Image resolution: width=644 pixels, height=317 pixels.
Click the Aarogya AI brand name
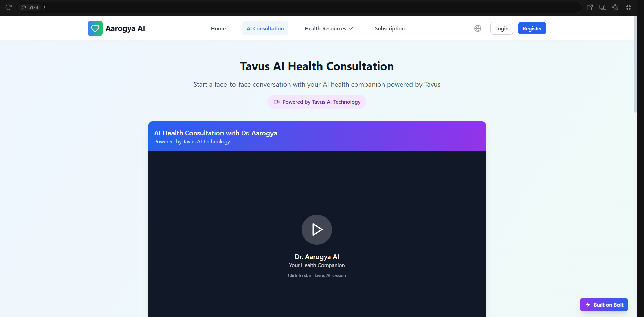coord(125,28)
